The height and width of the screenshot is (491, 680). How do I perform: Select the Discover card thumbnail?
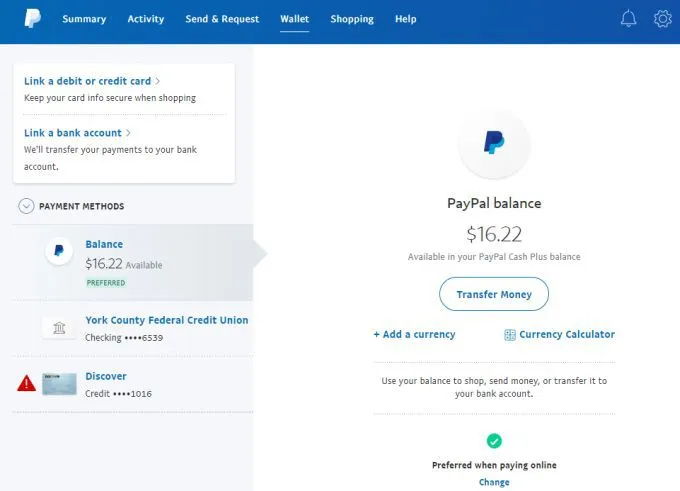click(x=60, y=384)
